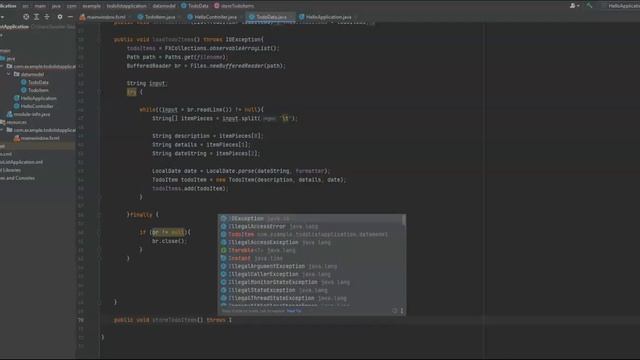The image size is (640, 360).
Task: Choose IllegalMonitorStateException from completion list
Action: [x=311, y=282]
